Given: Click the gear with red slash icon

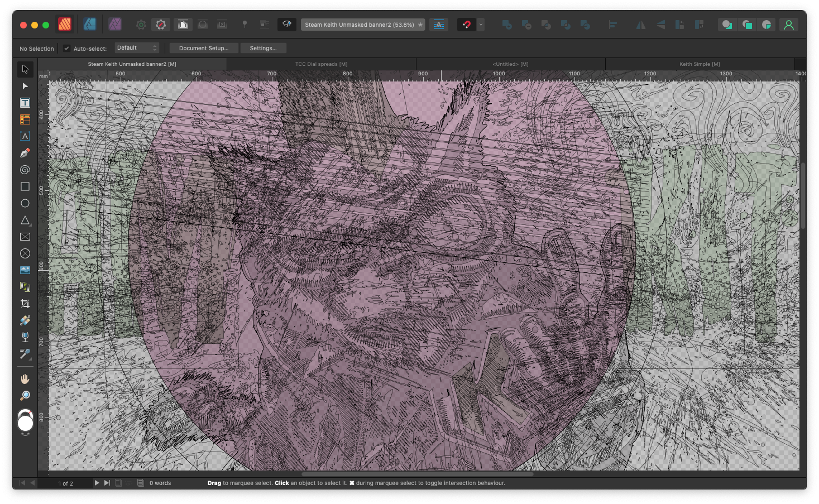Looking at the screenshot, I should (x=161, y=25).
